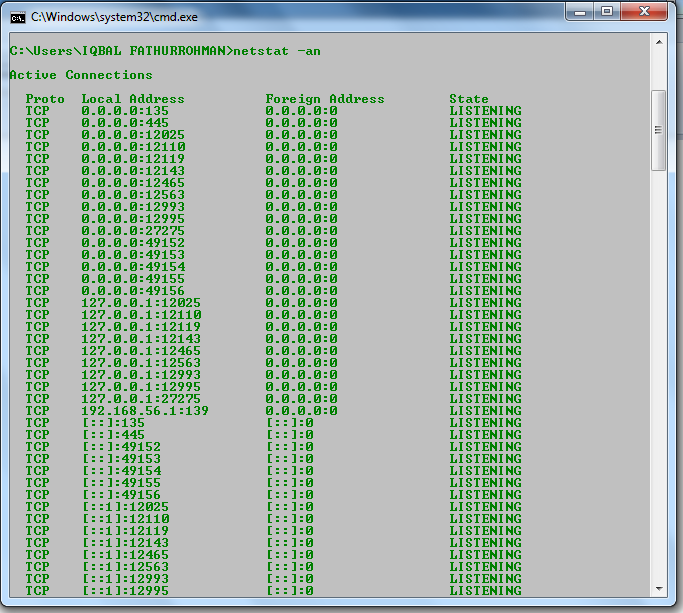
Task: Click local address [::]:445
Action: pos(113,435)
